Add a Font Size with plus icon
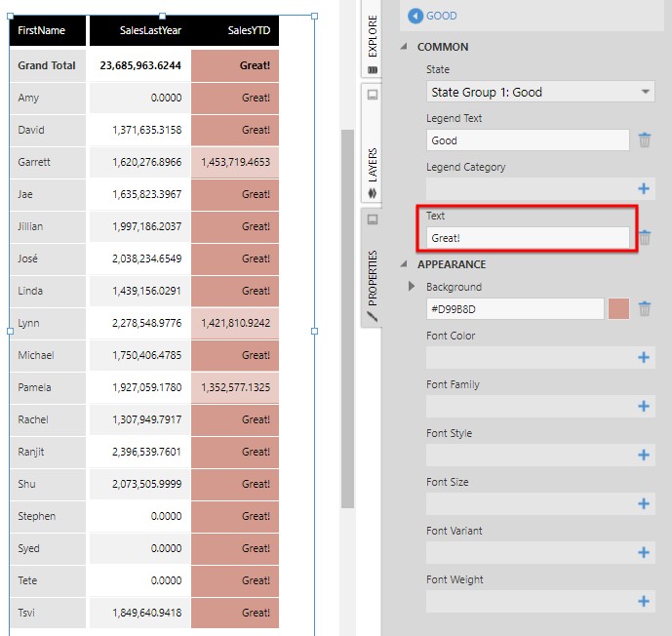 [x=644, y=504]
